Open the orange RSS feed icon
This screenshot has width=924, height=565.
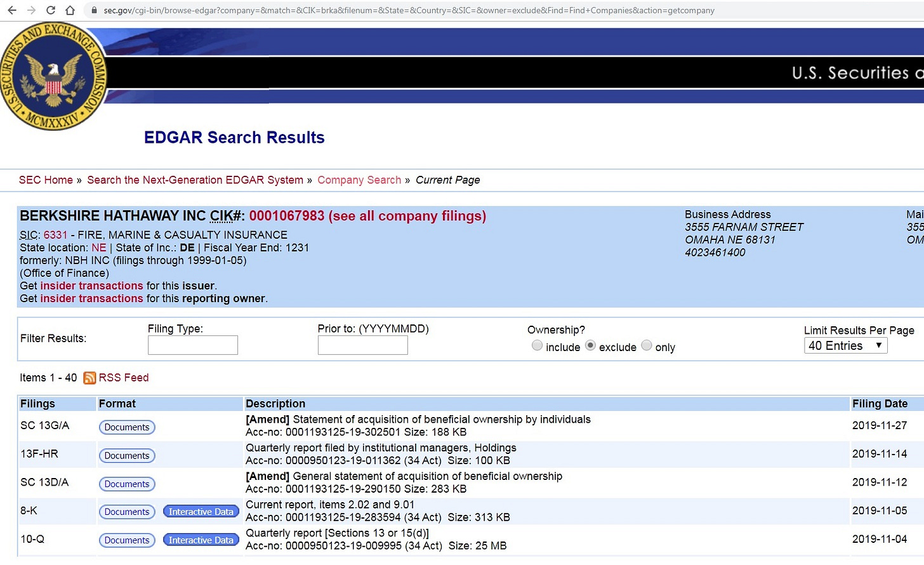pos(89,378)
